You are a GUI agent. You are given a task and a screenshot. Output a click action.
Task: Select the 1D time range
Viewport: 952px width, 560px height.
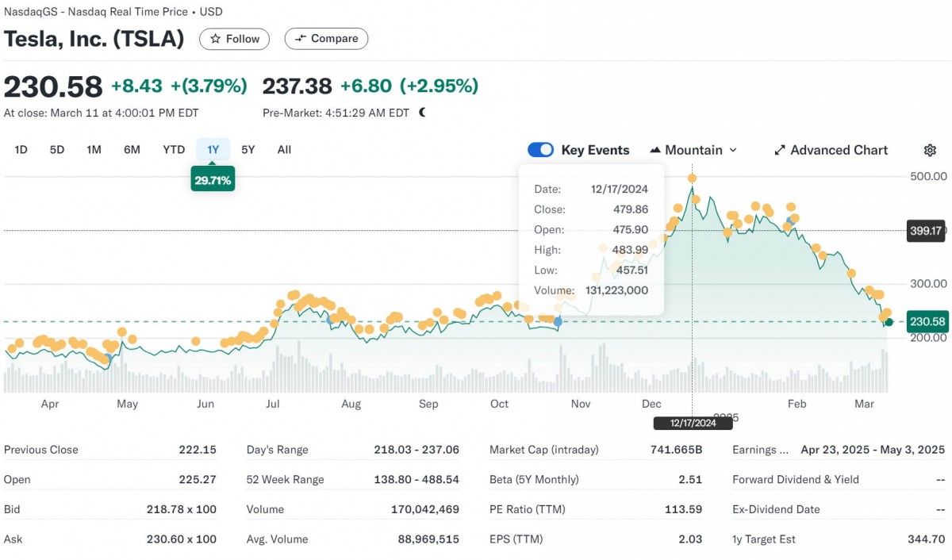pos(21,149)
